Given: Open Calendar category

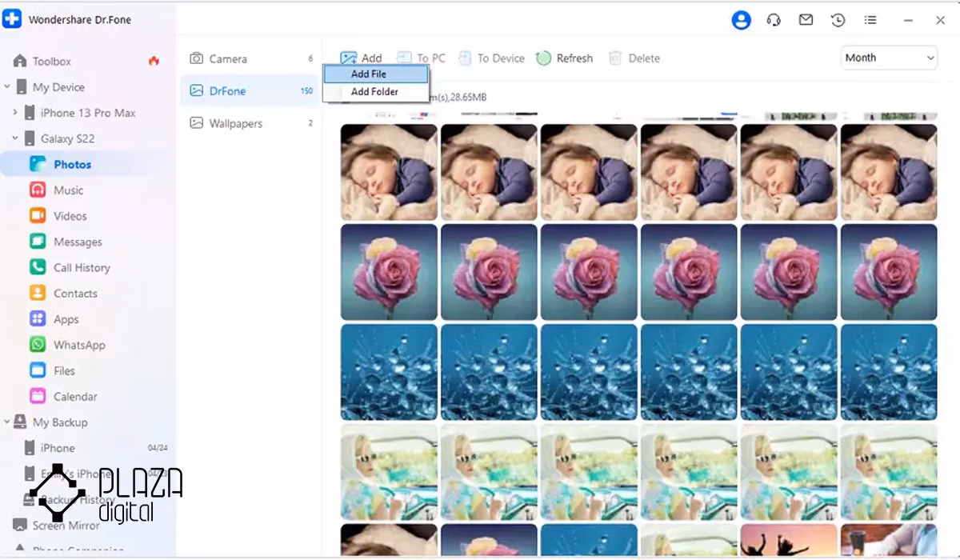Looking at the screenshot, I should 75,396.
